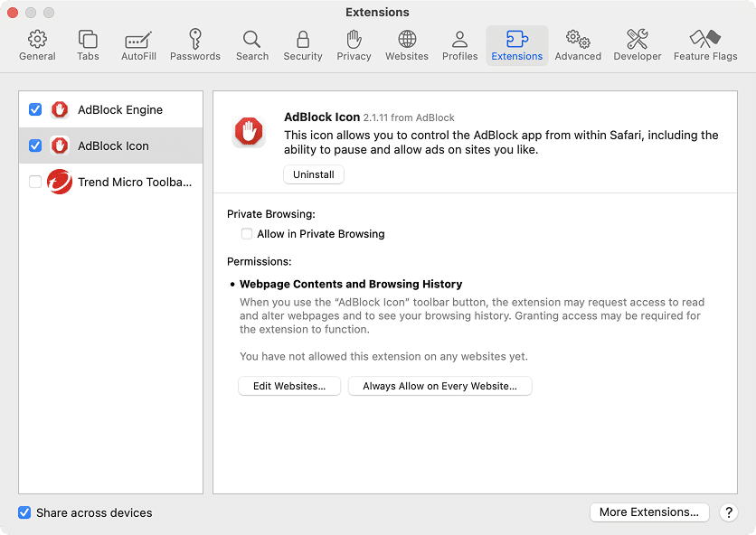
Task: Click Always Allow on Every Website
Action: (439, 386)
